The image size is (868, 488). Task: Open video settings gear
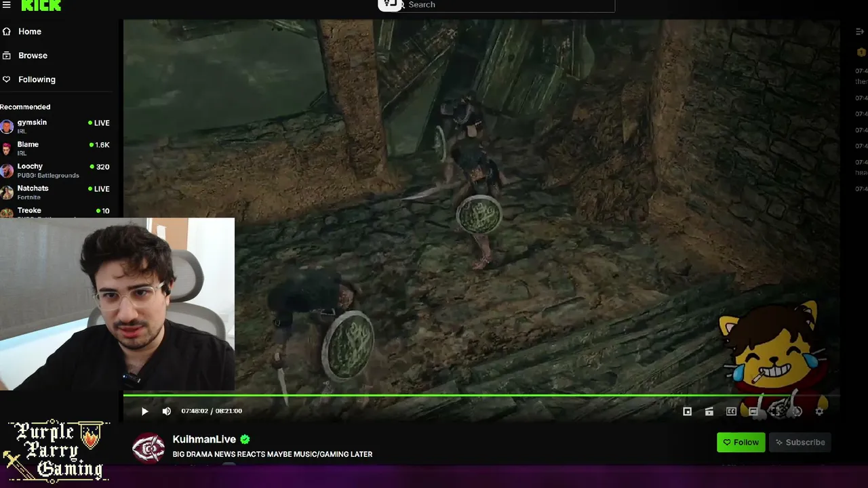click(819, 411)
